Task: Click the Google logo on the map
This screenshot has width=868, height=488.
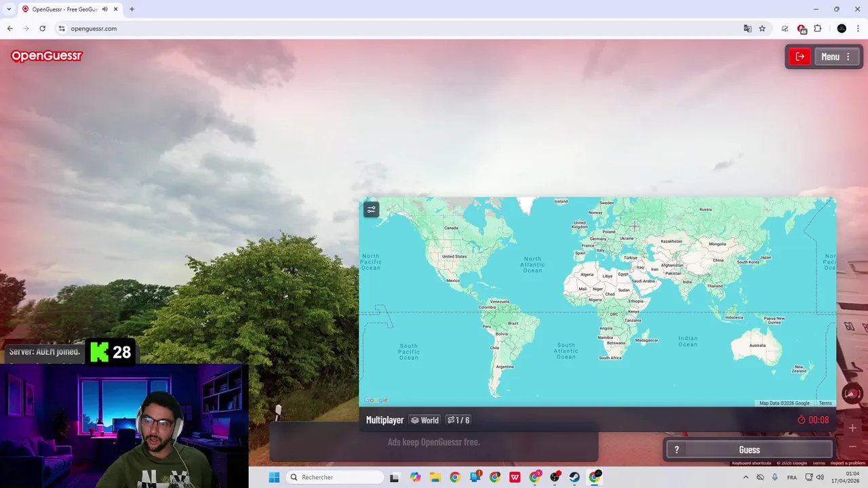Action: [x=376, y=400]
